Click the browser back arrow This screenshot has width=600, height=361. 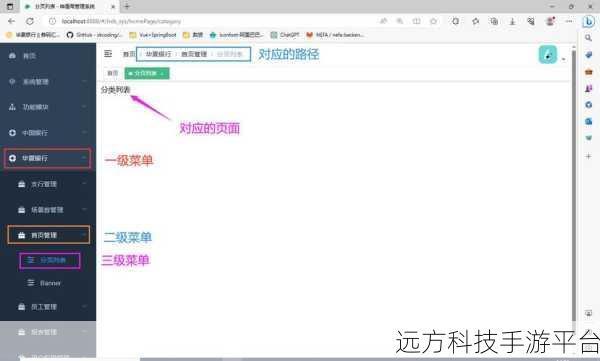(x=11, y=21)
